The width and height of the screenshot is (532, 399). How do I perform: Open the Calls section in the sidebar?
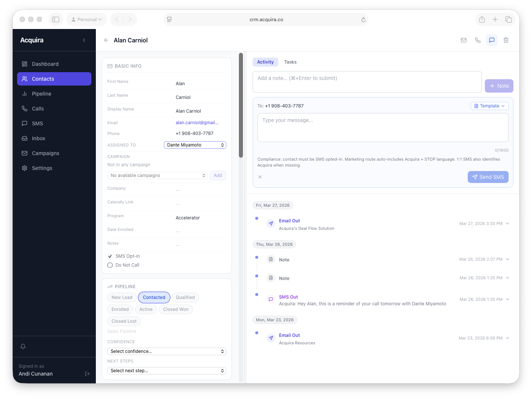[38, 108]
